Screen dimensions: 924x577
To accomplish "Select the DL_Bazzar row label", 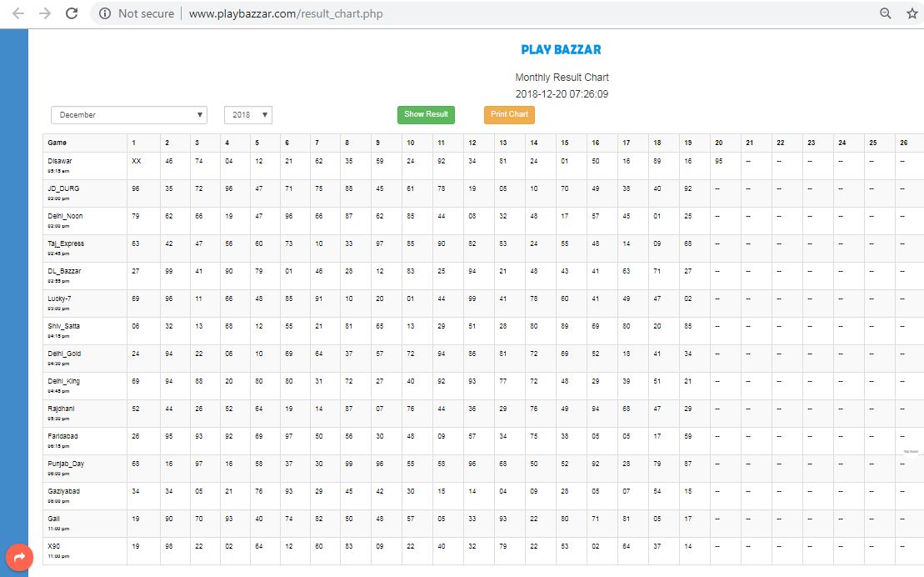I will 64,271.
